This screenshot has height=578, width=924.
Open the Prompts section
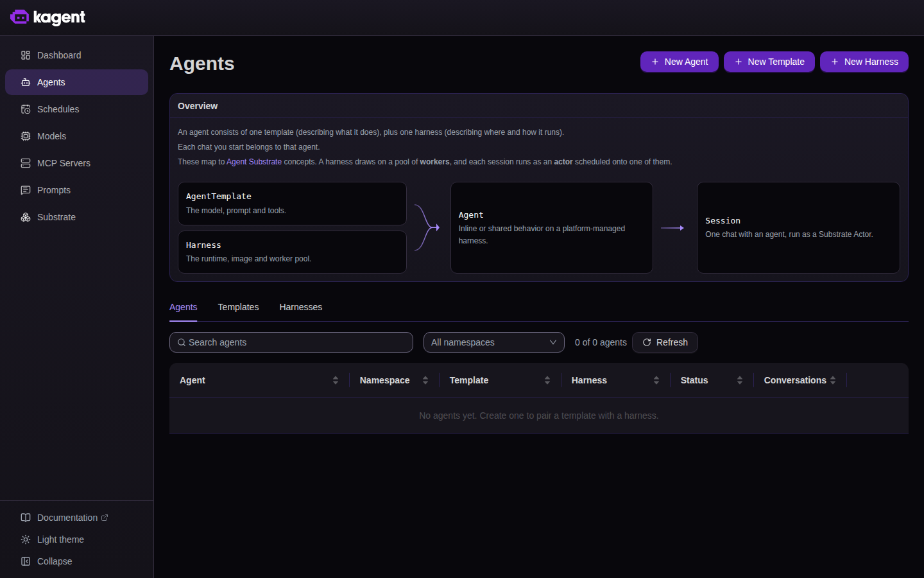(76, 190)
